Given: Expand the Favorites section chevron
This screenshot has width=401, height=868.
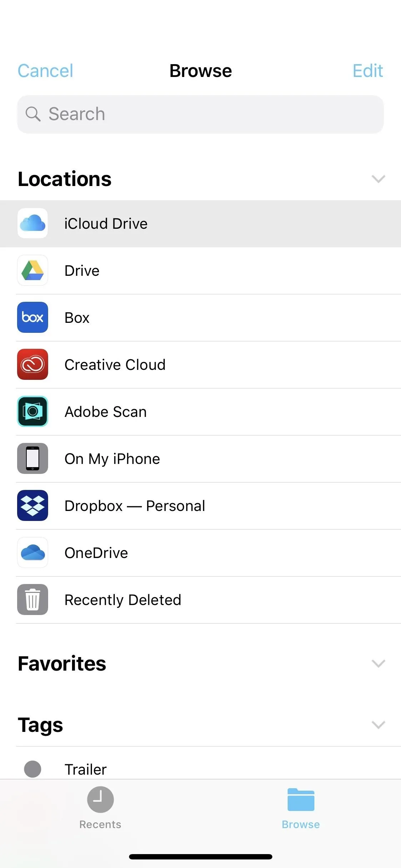Looking at the screenshot, I should point(378,663).
